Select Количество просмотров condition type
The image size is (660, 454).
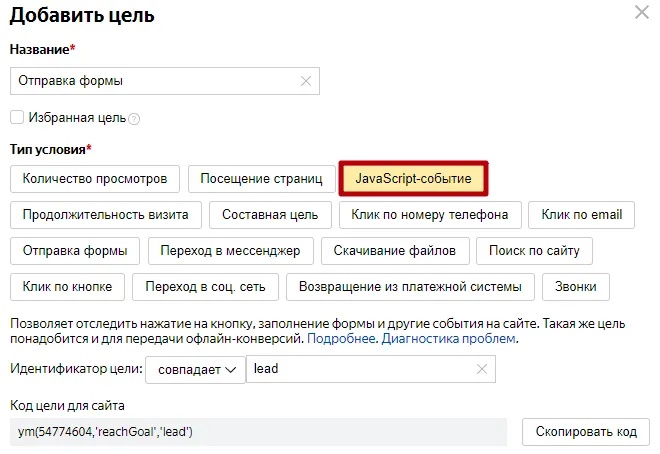click(95, 179)
